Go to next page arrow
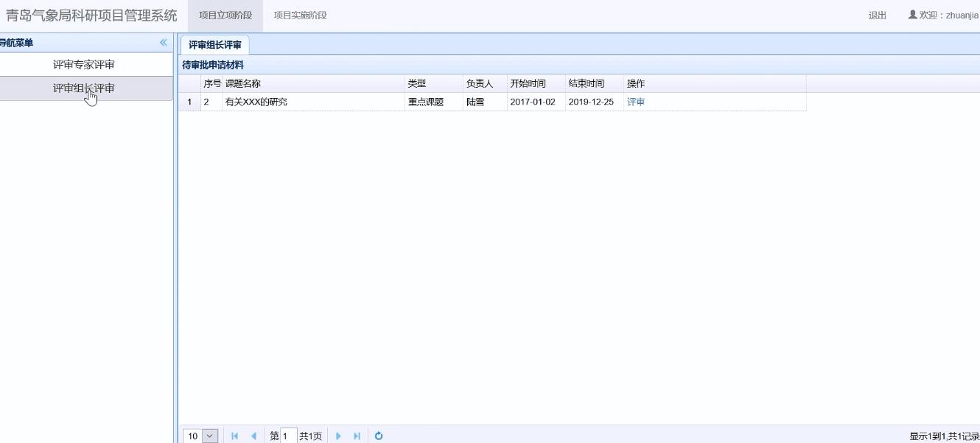 pos(338,436)
